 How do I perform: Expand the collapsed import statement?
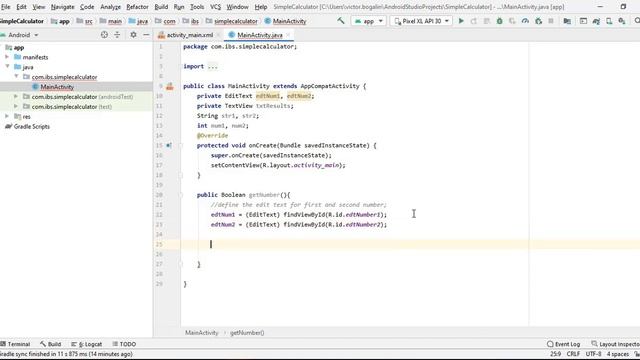point(213,67)
